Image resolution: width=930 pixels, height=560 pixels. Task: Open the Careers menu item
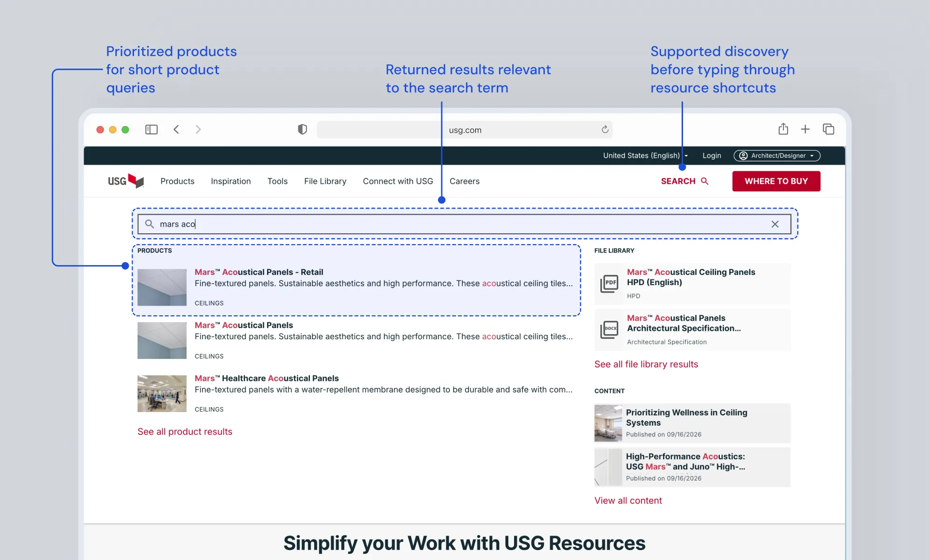(x=465, y=181)
